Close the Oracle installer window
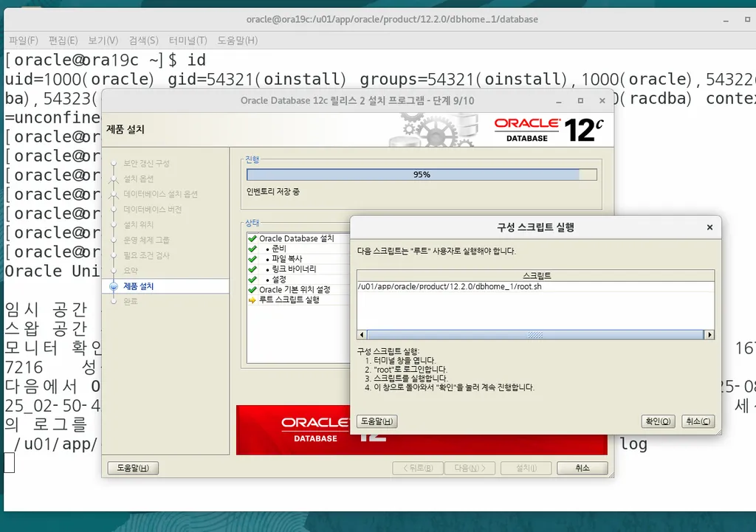The image size is (756, 532). [x=602, y=100]
